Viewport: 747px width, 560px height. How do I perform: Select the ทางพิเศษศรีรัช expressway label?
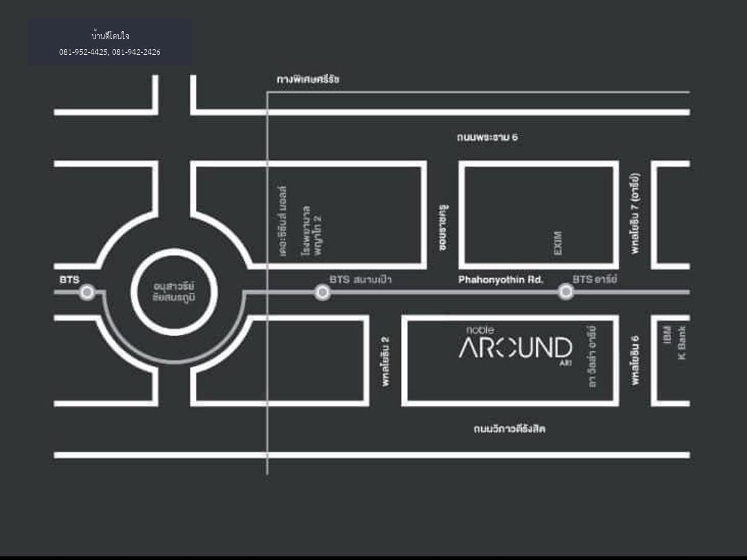pyautogui.click(x=308, y=80)
